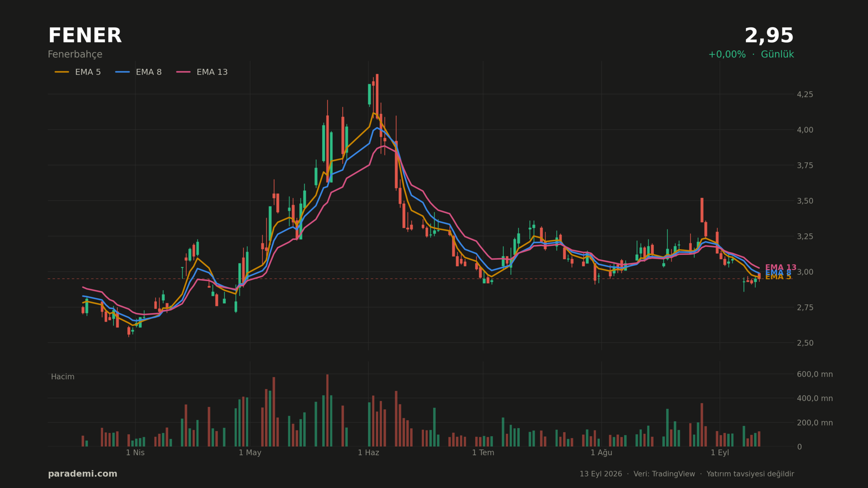Click the 1 Tem date label

[x=483, y=453]
